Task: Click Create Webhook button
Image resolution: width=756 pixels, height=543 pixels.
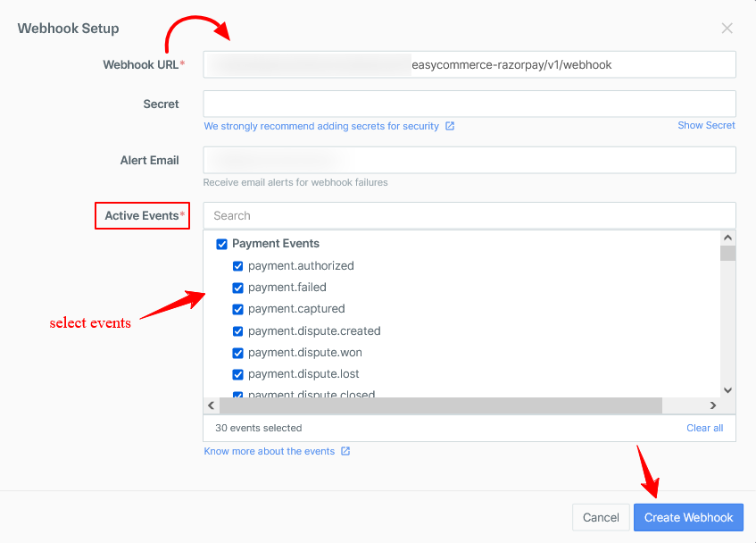Action: pyautogui.click(x=688, y=517)
